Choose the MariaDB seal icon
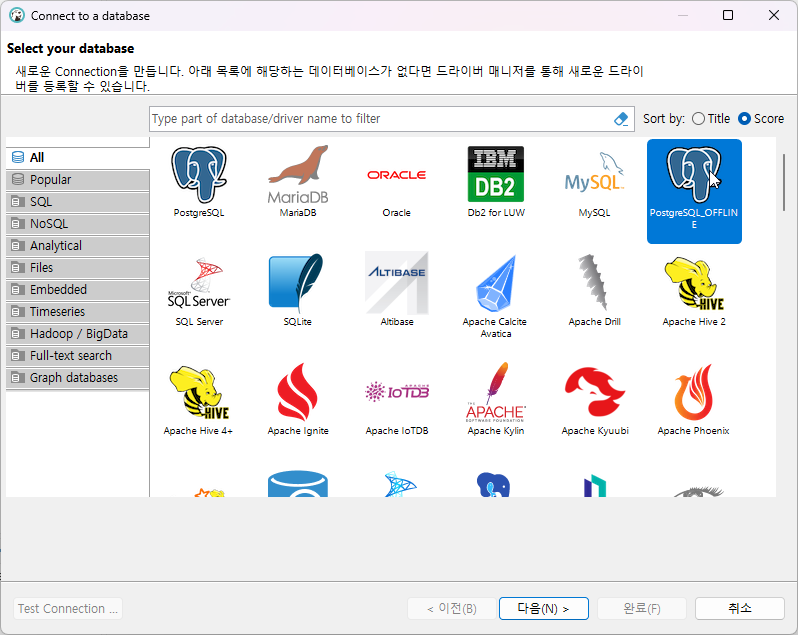This screenshot has width=798, height=635. point(298,176)
